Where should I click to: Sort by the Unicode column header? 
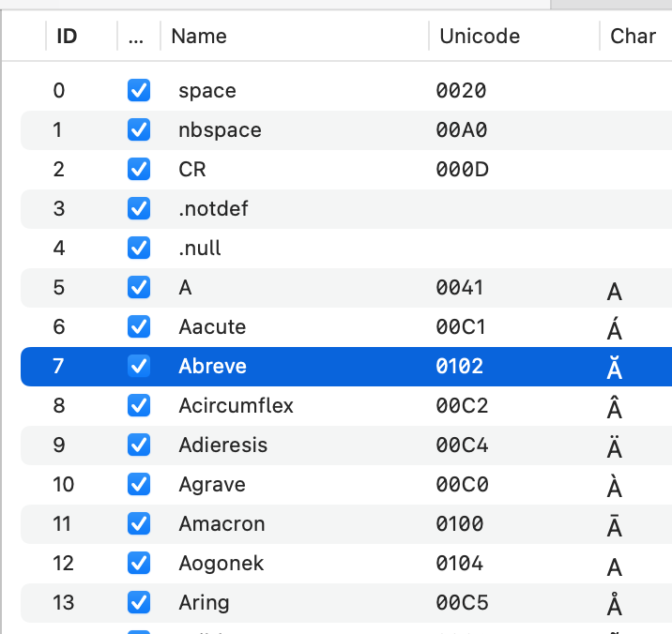coord(480,38)
